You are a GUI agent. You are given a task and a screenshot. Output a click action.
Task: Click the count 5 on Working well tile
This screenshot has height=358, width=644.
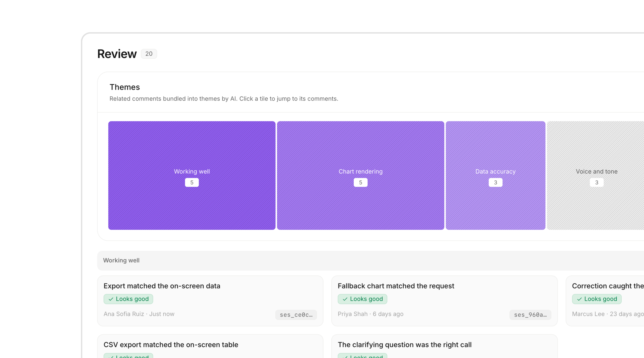(192, 182)
